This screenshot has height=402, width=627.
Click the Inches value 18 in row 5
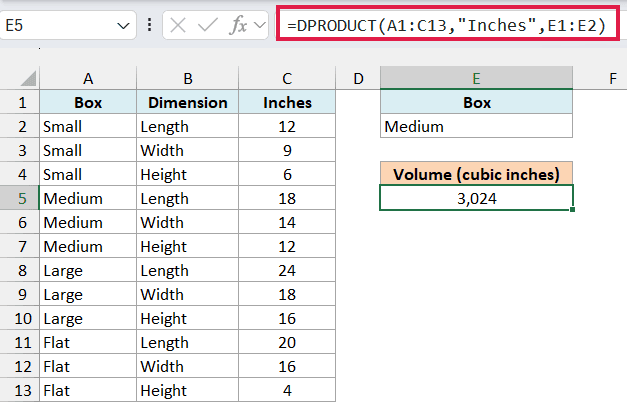click(x=287, y=198)
